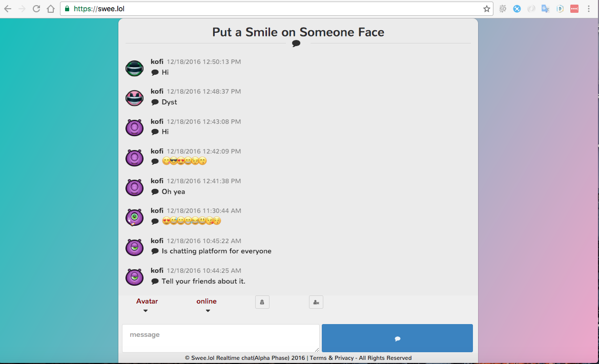Open the online users dropdown
Viewport: 599px width, 364px height.
(x=206, y=305)
